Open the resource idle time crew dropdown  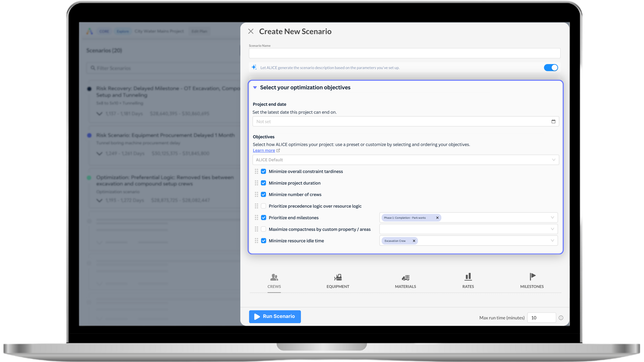click(x=552, y=241)
